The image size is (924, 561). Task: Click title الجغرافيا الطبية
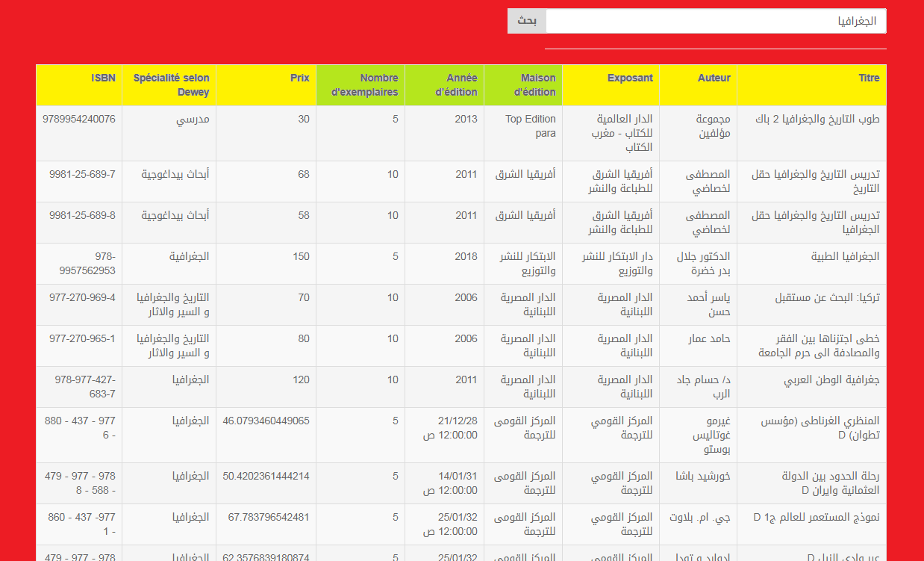tap(846, 256)
